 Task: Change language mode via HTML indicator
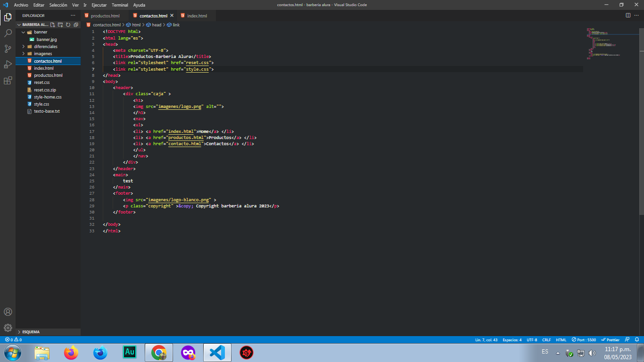(561, 339)
